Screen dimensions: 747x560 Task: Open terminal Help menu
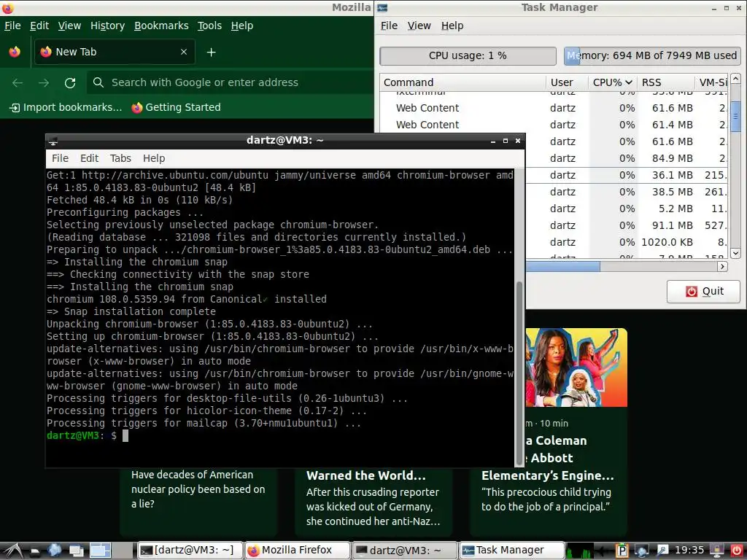pos(154,158)
